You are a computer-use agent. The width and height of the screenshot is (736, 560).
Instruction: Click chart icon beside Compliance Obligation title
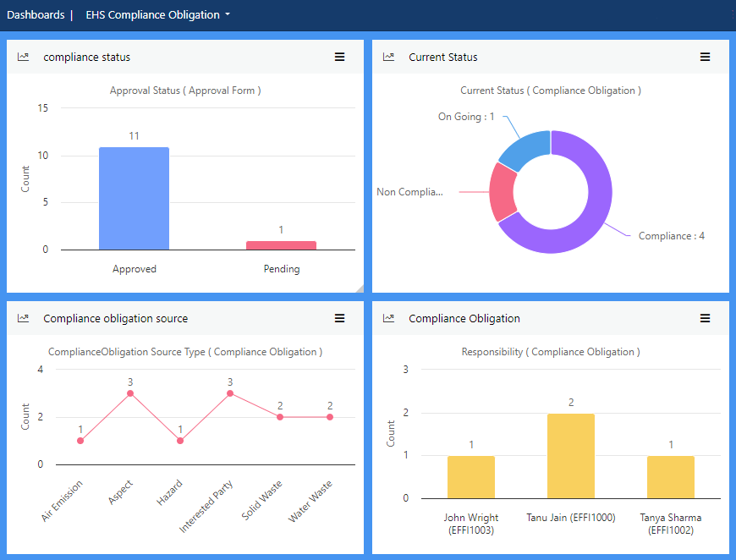coord(388,319)
